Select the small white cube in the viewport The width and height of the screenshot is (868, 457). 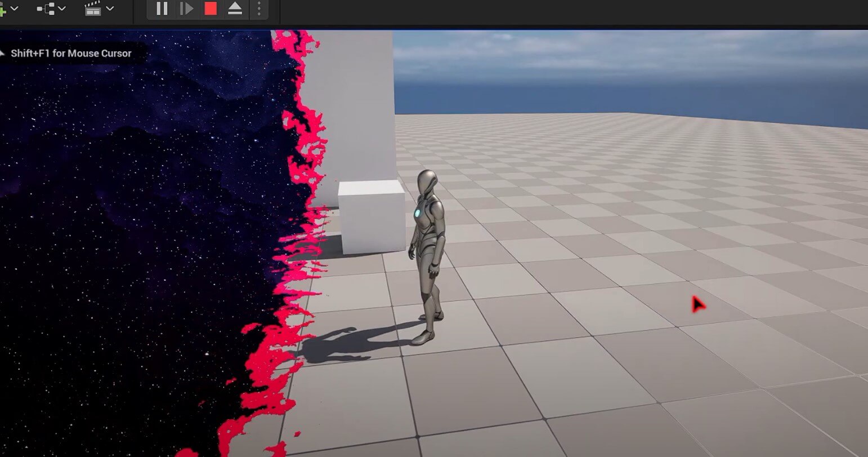coord(372,216)
